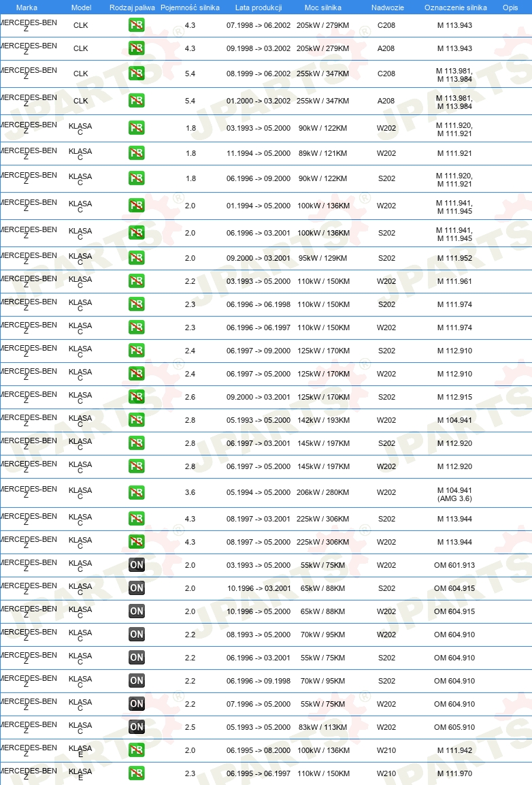Click engine code M 112.915
This screenshot has width=532, height=785.
(454, 396)
